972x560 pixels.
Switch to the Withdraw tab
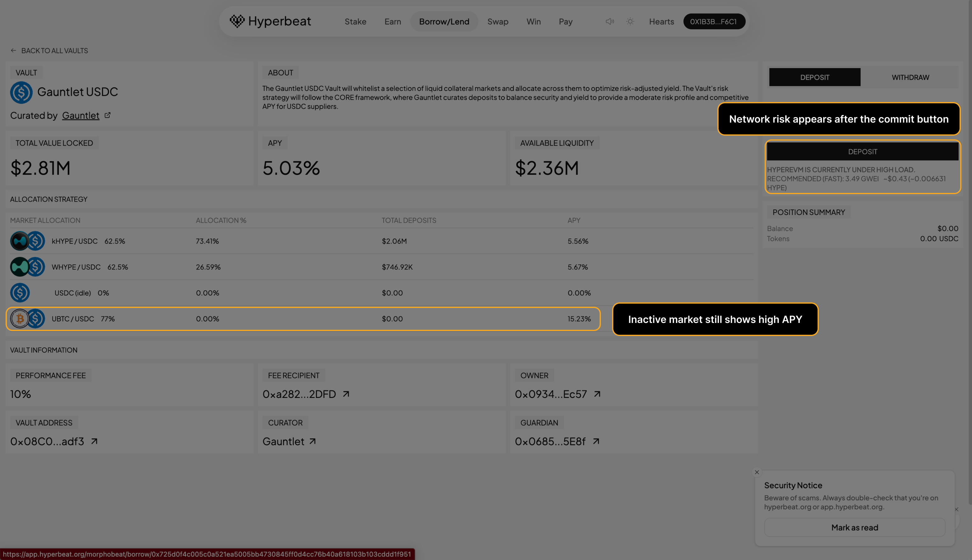tap(910, 77)
